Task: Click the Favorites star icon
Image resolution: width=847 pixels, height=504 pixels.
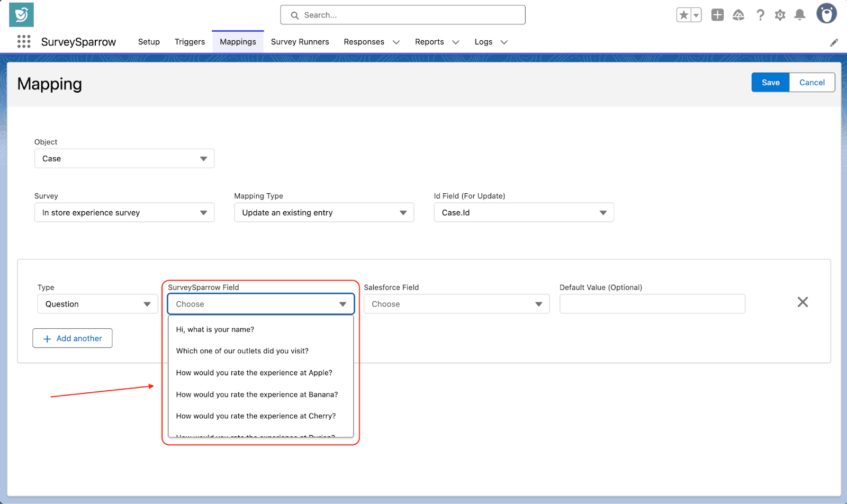Action: tap(683, 15)
